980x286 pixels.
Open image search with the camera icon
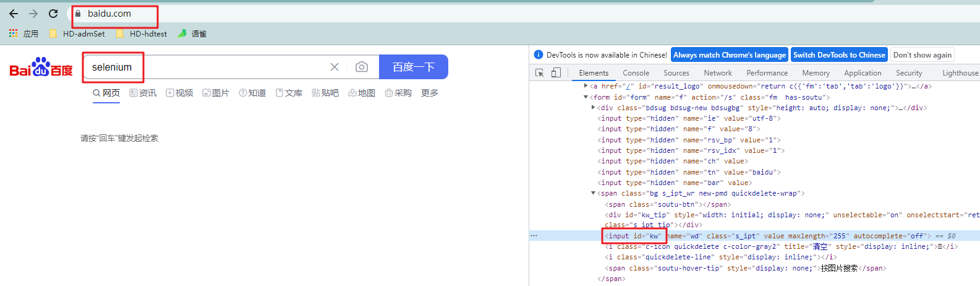coord(362,67)
